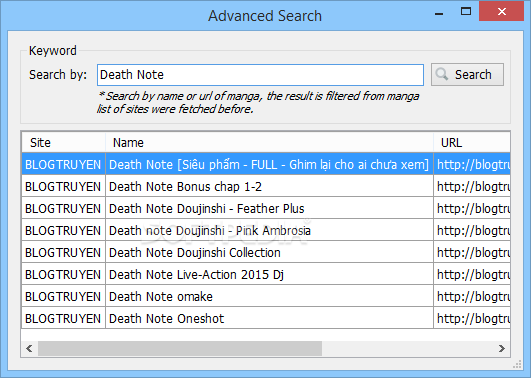
Task: Maximize the Advanced Search window
Action: coord(466,12)
